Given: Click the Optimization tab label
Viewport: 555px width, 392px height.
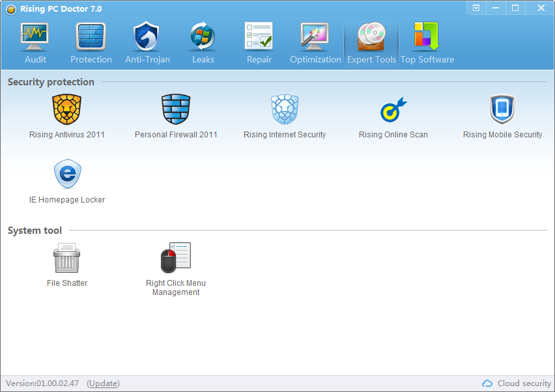Looking at the screenshot, I should coord(315,60).
